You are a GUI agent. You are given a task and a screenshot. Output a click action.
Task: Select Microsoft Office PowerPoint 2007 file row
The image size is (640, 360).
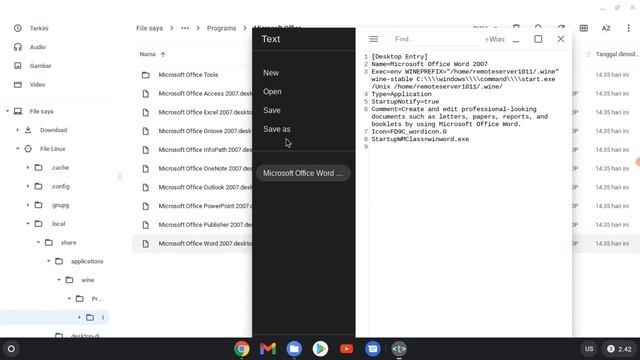[193, 206]
